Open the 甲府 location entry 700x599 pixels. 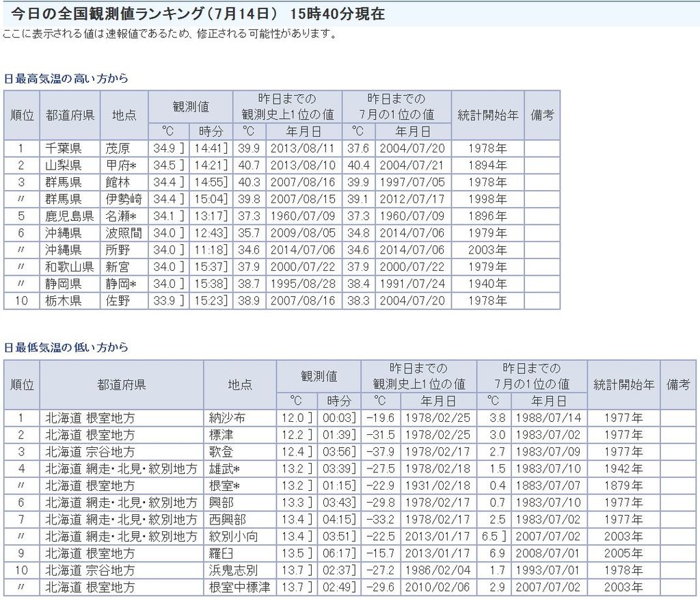119,165
